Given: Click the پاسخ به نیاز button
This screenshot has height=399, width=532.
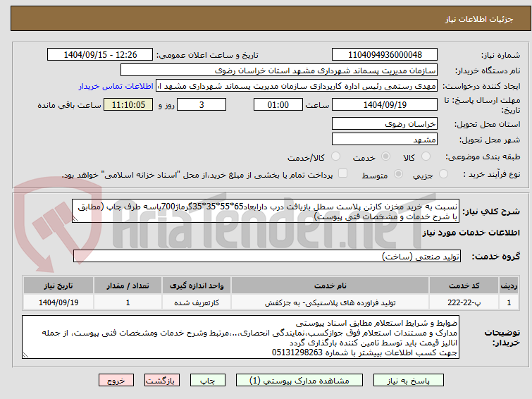Looking at the screenshot, I should point(409,381).
